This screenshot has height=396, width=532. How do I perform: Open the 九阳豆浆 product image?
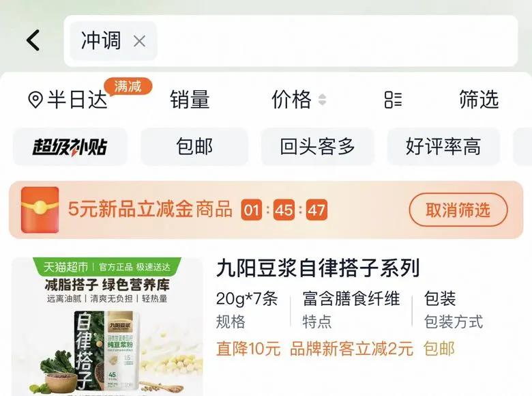(x=107, y=326)
